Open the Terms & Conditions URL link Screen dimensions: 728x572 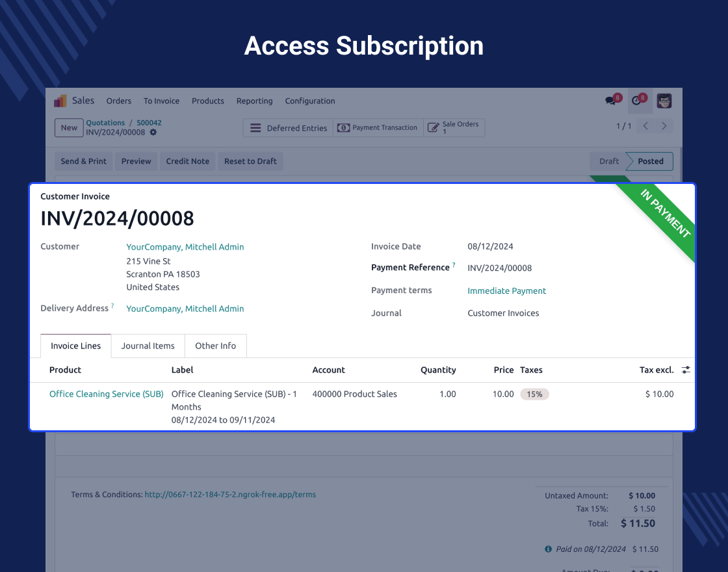pyautogui.click(x=230, y=495)
